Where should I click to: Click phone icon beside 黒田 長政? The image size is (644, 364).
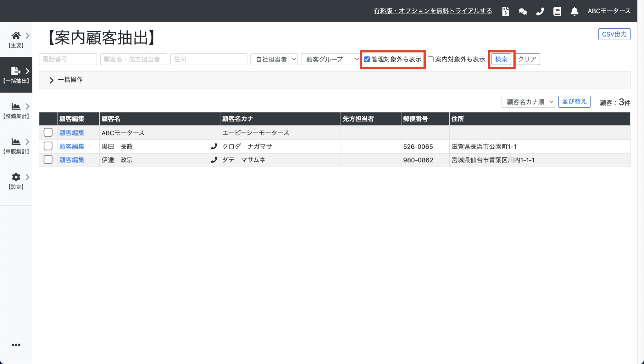pos(214,146)
